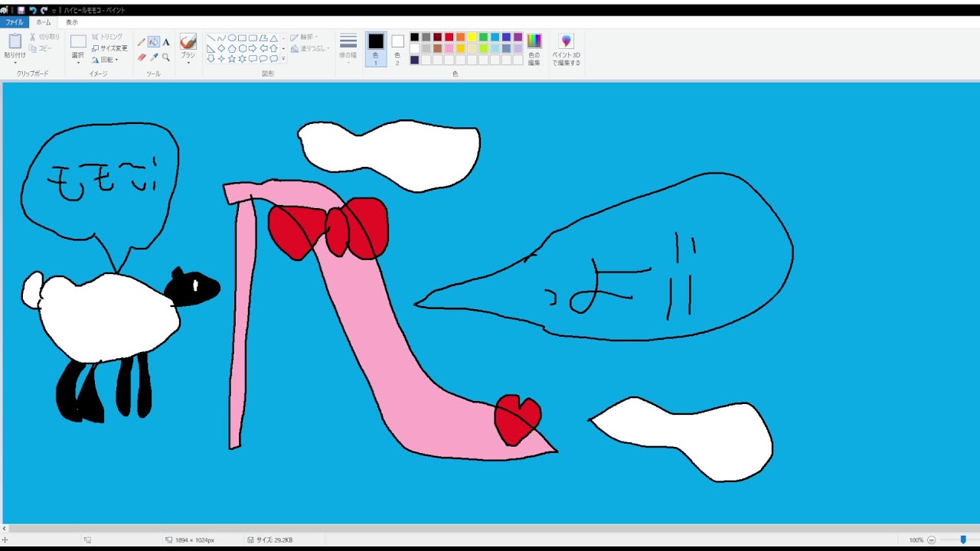Click the Save icon in title bar
This screenshot has height=551, width=980.
tap(21, 10)
